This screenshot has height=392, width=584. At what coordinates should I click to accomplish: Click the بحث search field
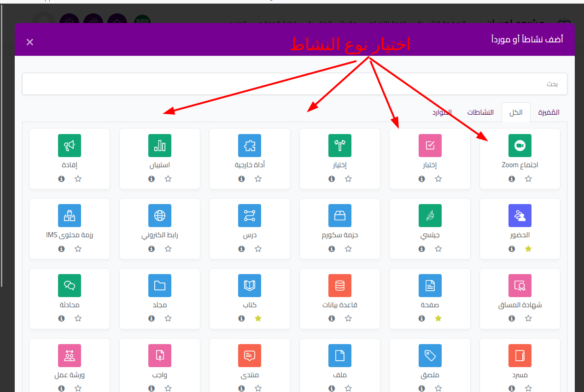[295, 84]
